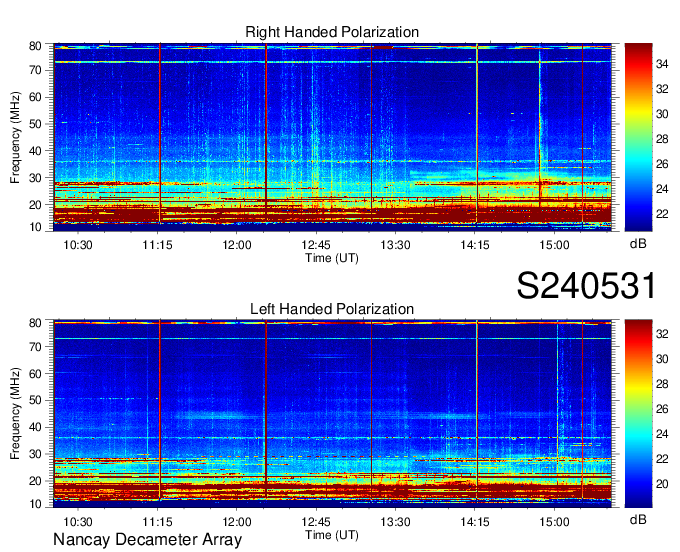Click the 28 dB value on upper colorbar
This screenshot has width=680, height=552.
pos(662,139)
